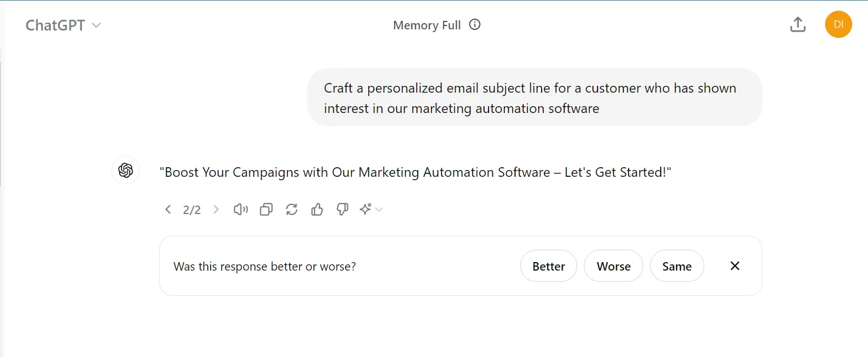Click the sparkle change-model icon
Image resolution: width=868 pixels, height=357 pixels.
[x=365, y=210]
